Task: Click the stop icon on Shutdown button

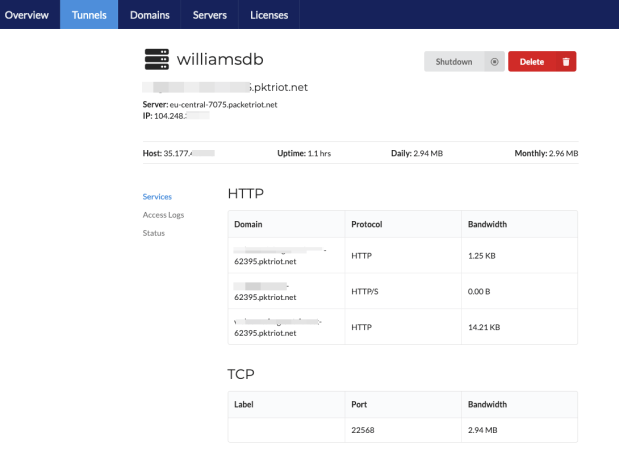Action: point(494,62)
